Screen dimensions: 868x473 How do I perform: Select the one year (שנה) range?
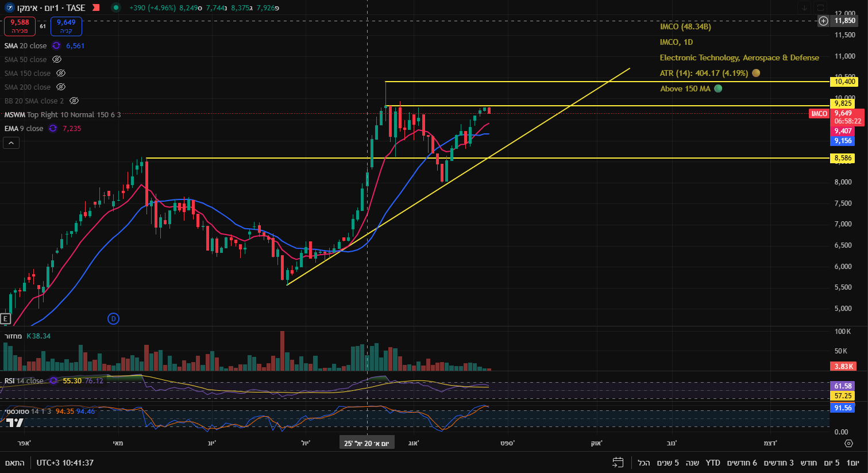692,463
